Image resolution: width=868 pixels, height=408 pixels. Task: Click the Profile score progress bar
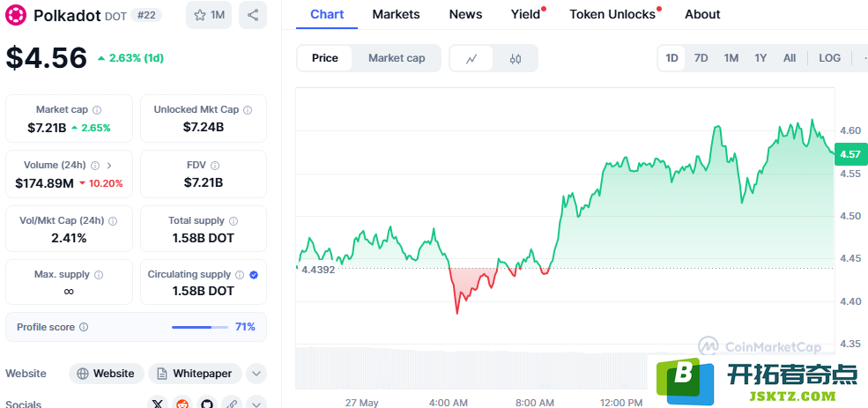point(200,327)
